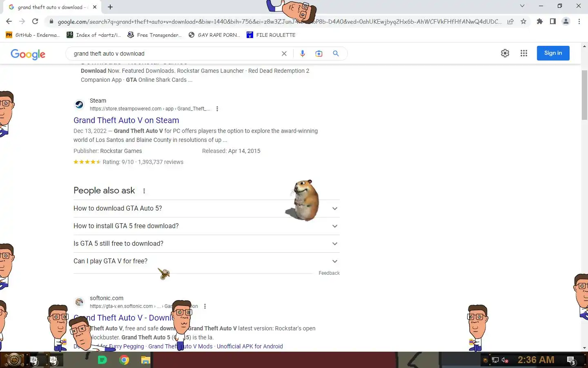Image resolution: width=588 pixels, height=368 pixels.
Task: Click the 'People also ask' heading
Action: (x=104, y=191)
